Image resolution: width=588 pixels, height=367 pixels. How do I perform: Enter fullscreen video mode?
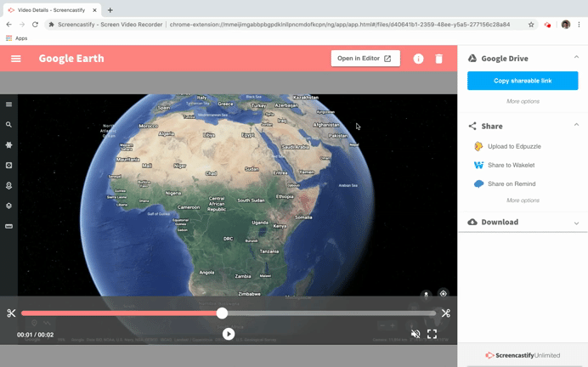(x=432, y=334)
